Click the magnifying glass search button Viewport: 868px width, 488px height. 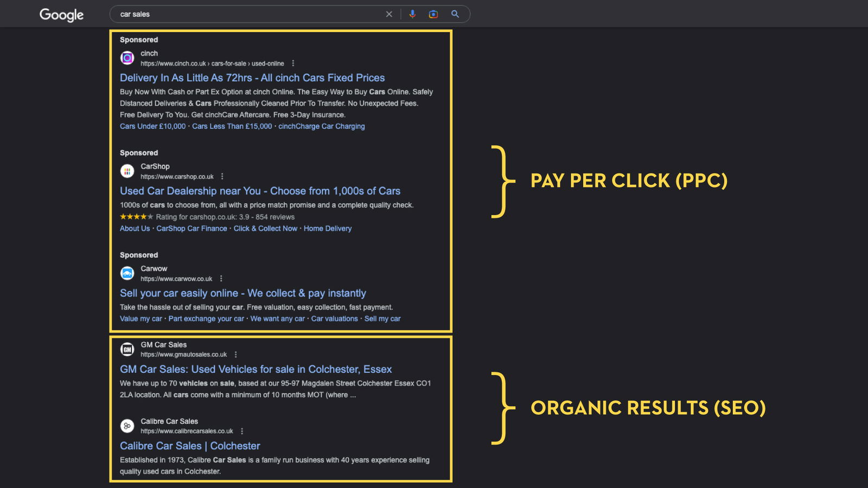[x=455, y=14]
